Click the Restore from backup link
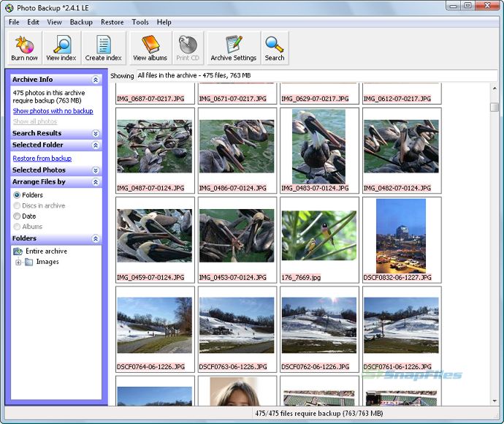This screenshot has width=504, height=424. tap(42, 159)
